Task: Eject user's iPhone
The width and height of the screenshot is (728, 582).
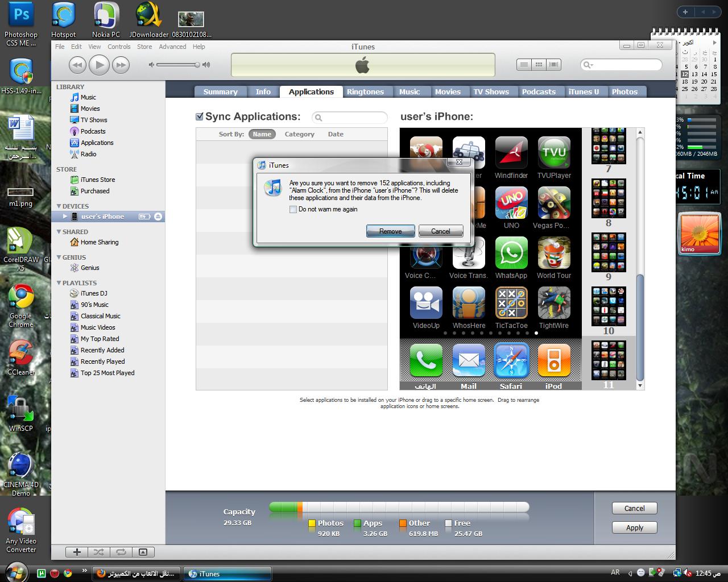Action: [158, 217]
